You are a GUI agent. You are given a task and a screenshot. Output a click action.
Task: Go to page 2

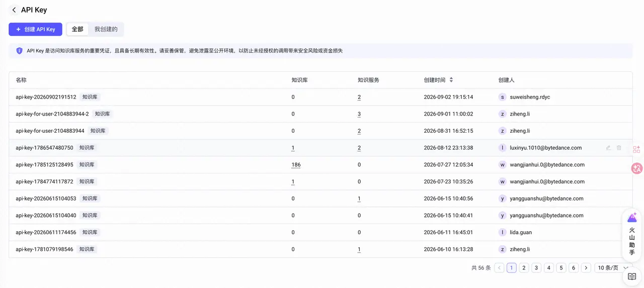524,268
